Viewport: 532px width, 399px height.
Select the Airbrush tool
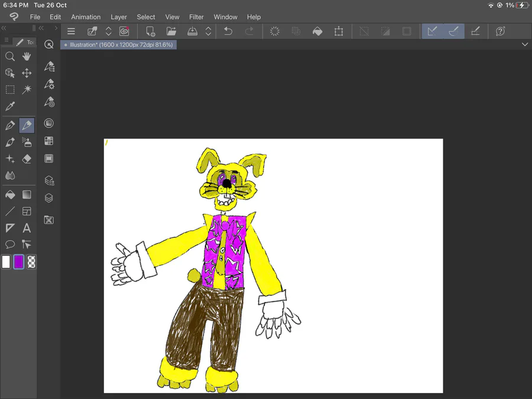coord(27,142)
